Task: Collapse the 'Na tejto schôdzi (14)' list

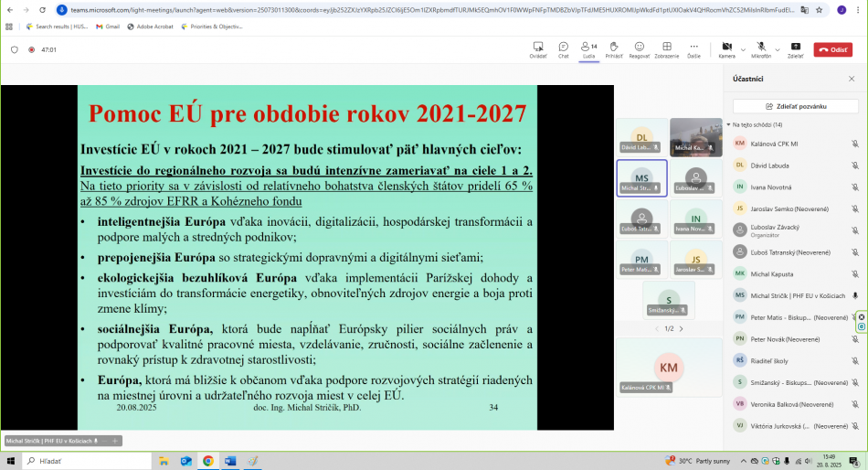Action: tap(729, 124)
